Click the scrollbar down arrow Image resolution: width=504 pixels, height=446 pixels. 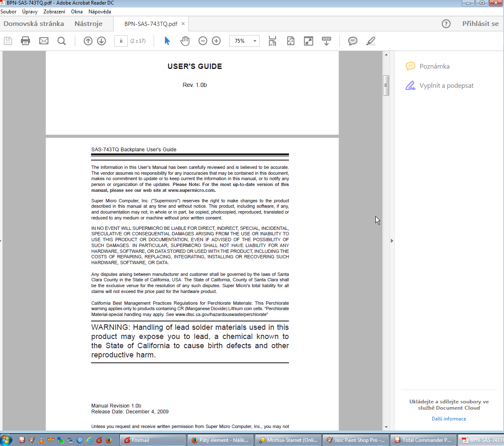pyautogui.click(x=386, y=427)
